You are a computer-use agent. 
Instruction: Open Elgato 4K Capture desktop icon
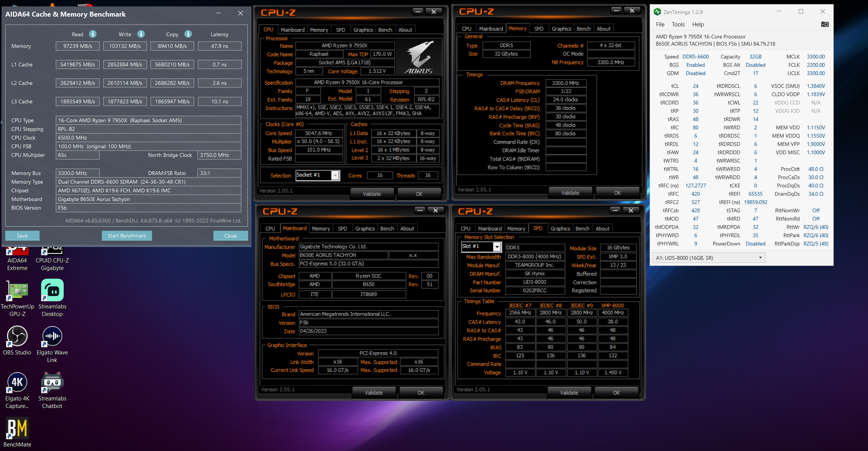tap(17, 390)
